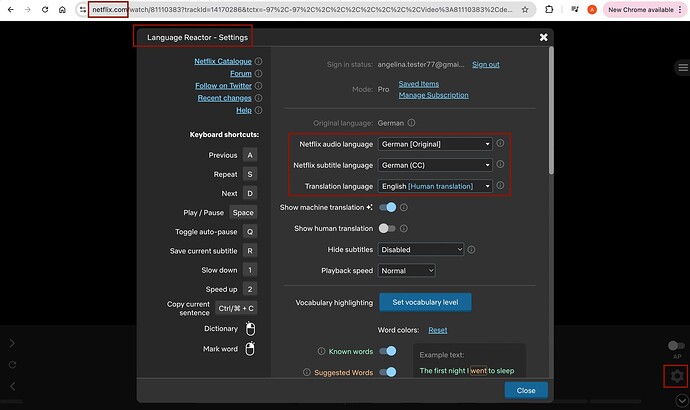
Task: Click the Sign out link
Action: (x=485, y=64)
